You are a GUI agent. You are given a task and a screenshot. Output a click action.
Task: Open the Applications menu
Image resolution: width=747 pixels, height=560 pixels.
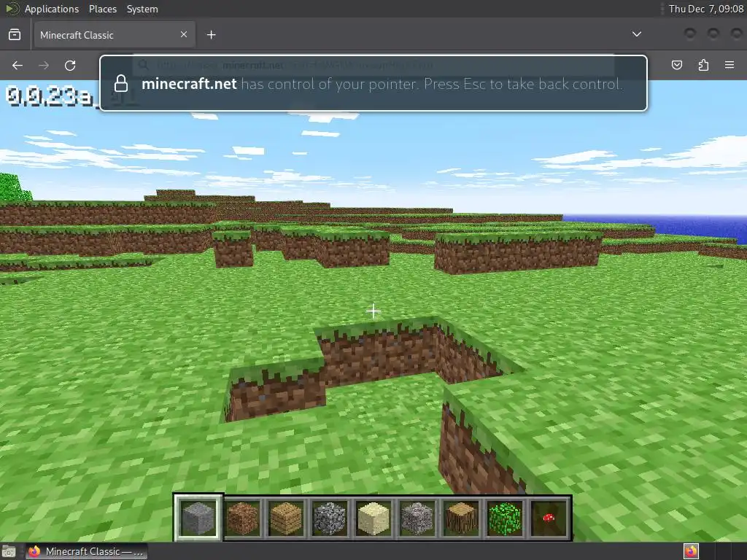point(52,9)
